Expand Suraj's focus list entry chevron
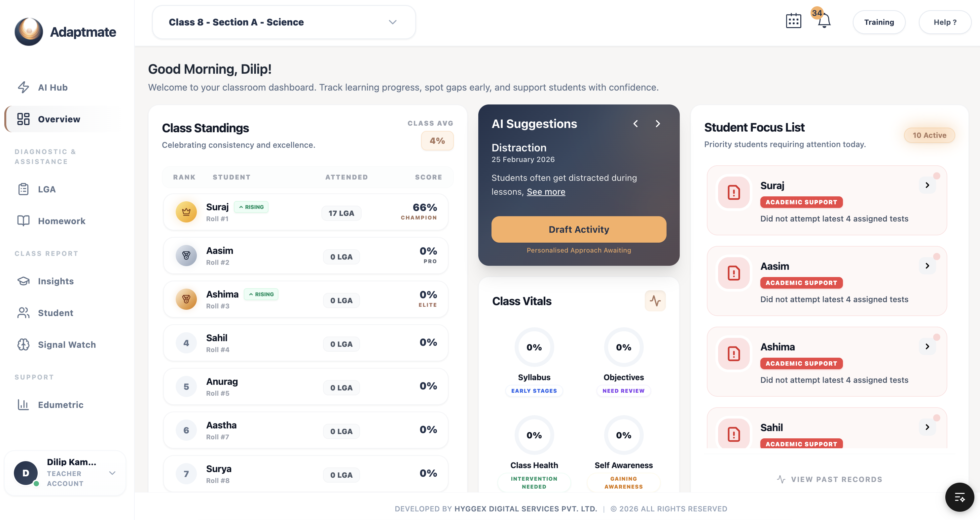The height and width of the screenshot is (520, 980). 927,185
